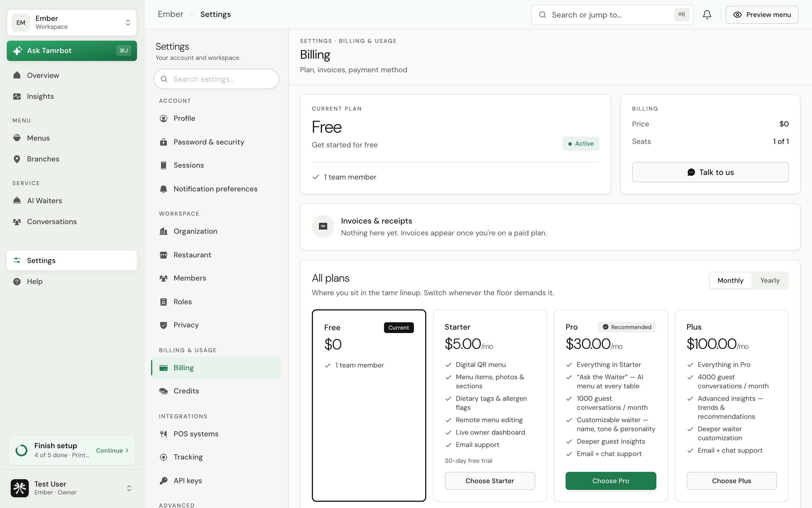Click the Test User avatar icon

(19, 488)
